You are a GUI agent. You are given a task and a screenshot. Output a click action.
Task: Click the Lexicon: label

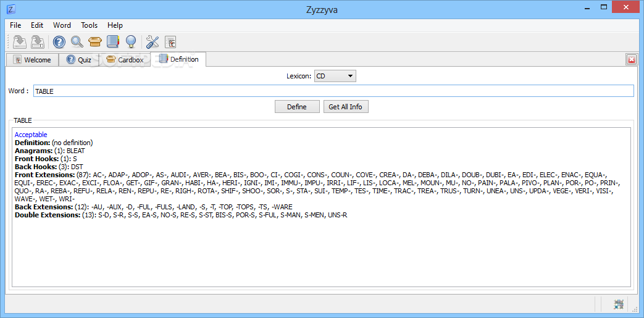(299, 76)
